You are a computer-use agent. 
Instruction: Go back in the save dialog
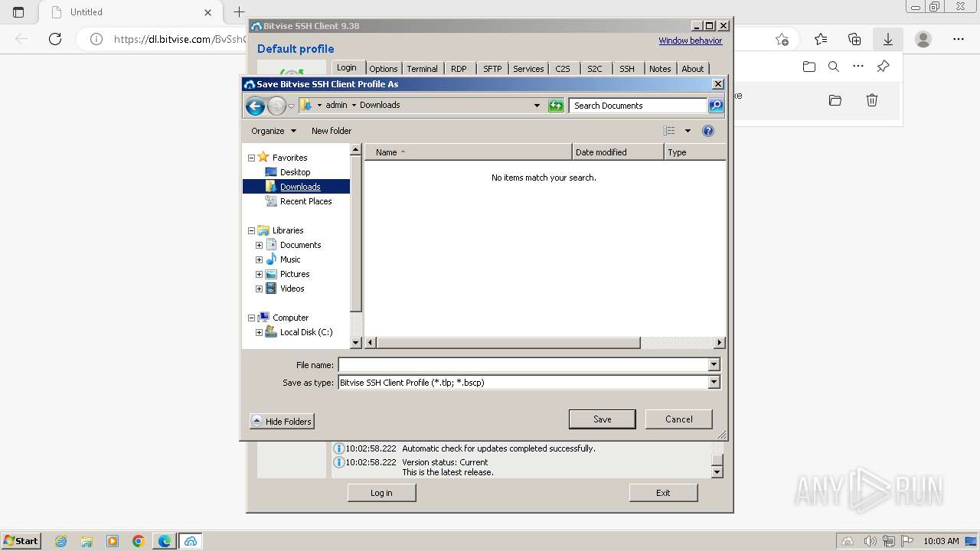click(255, 106)
